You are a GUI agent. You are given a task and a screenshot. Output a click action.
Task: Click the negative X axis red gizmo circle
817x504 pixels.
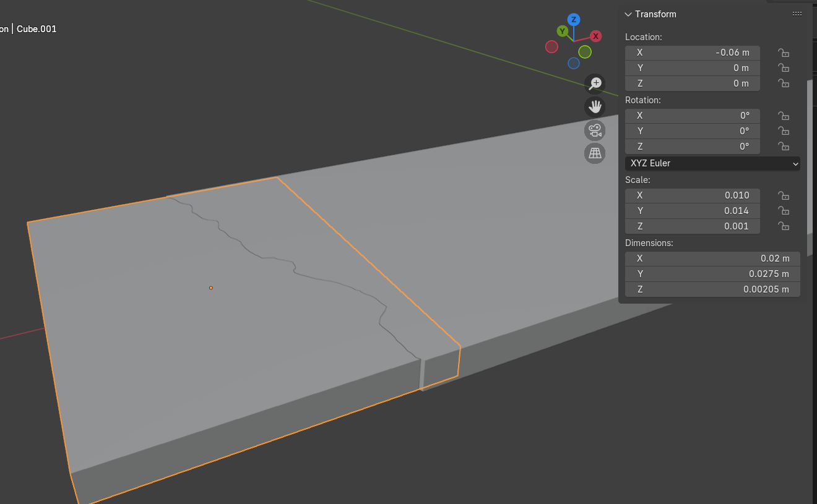click(x=551, y=47)
